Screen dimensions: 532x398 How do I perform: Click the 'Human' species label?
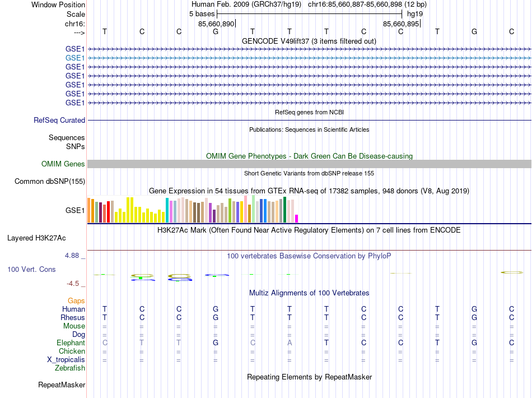point(73,309)
